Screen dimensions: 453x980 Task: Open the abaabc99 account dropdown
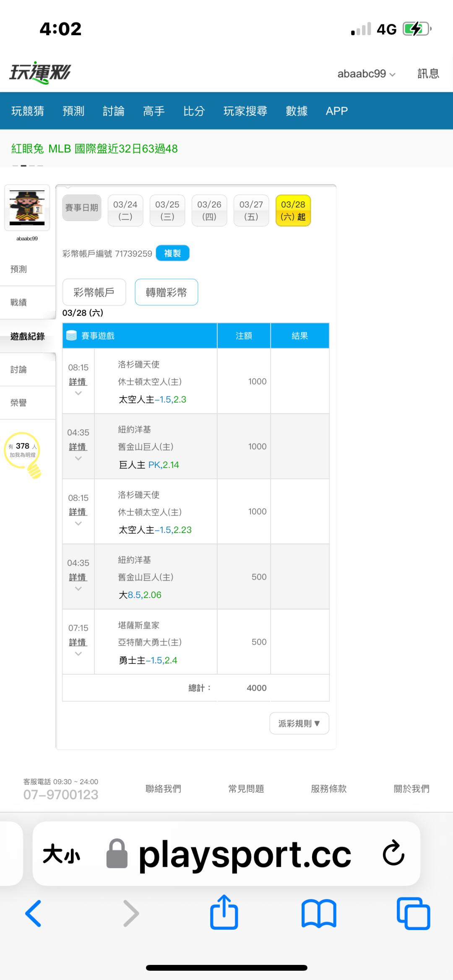(366, 74)
